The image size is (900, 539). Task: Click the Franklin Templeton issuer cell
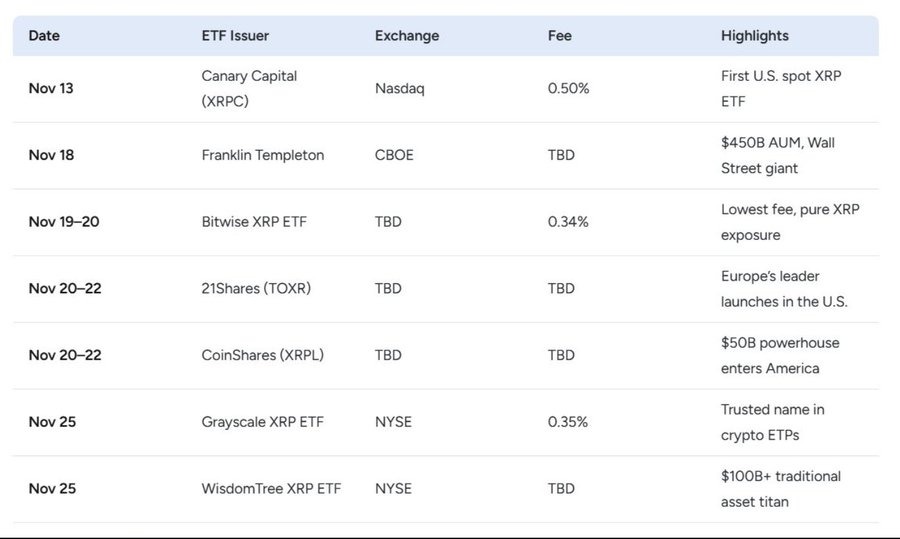click(263, 155)
